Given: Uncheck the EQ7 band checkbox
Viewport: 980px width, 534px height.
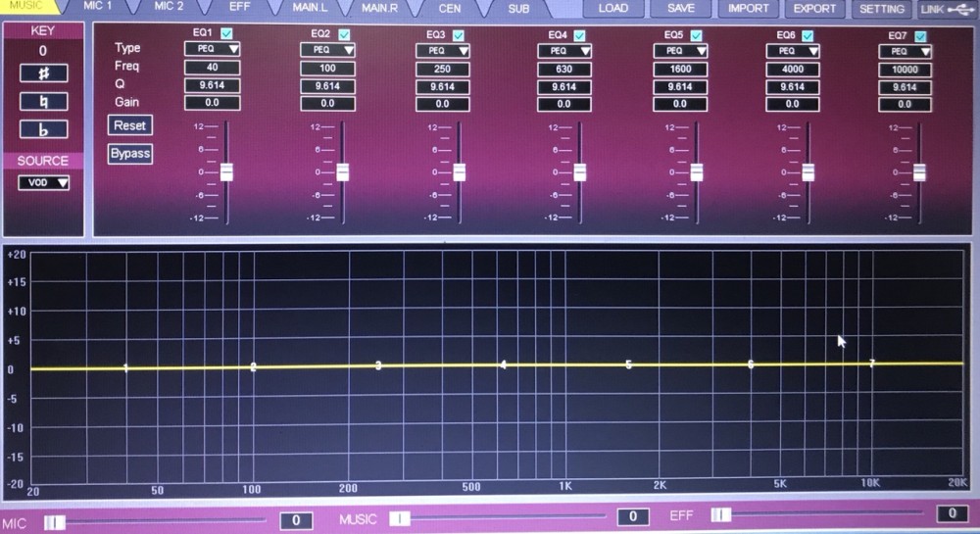Looking at the screenshot, I should click(920, 36).
